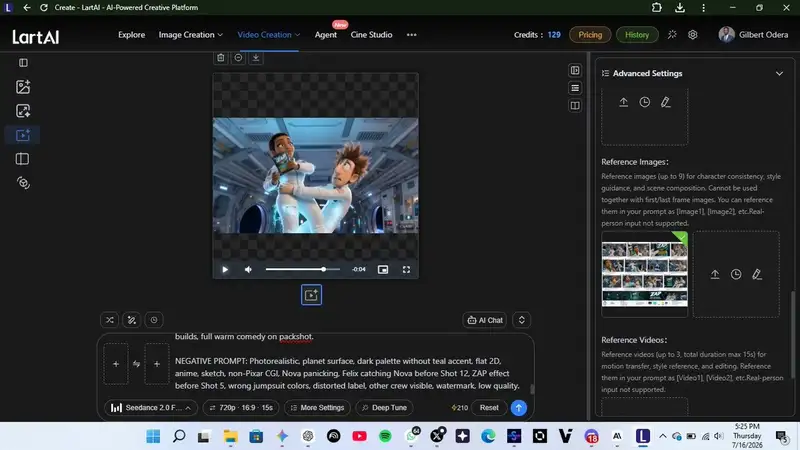Open YouTube from the taskbar
This screenshot has width=800, height=450.
tap(359, 436)
